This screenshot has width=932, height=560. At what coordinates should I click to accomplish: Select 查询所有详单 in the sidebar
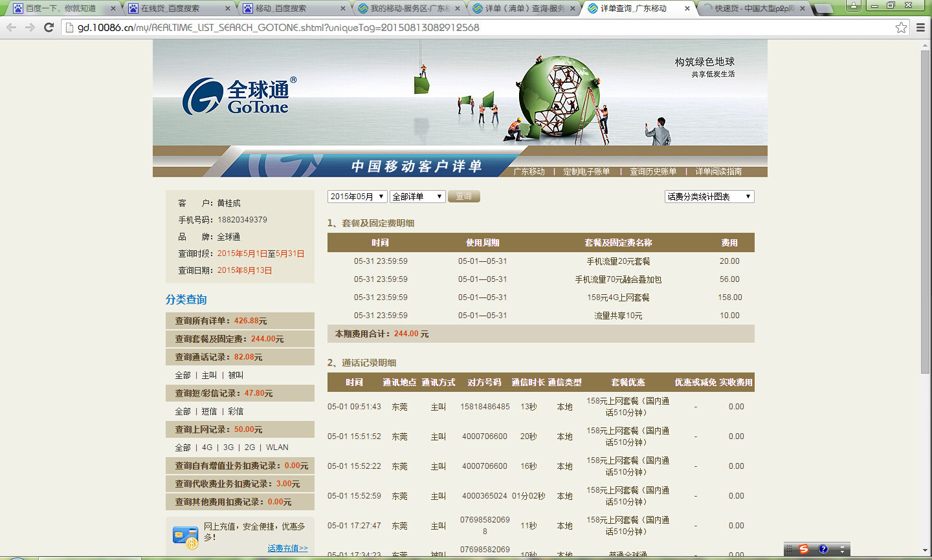(x=240, y=321)
